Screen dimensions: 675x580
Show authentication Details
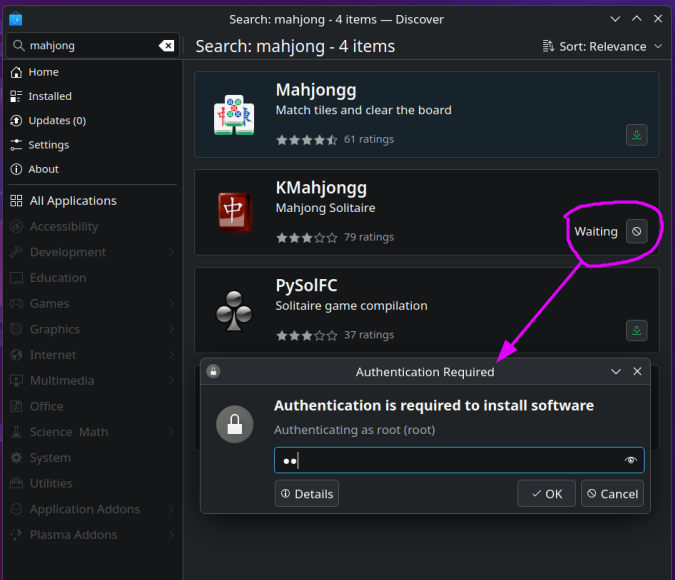[307, 493]
